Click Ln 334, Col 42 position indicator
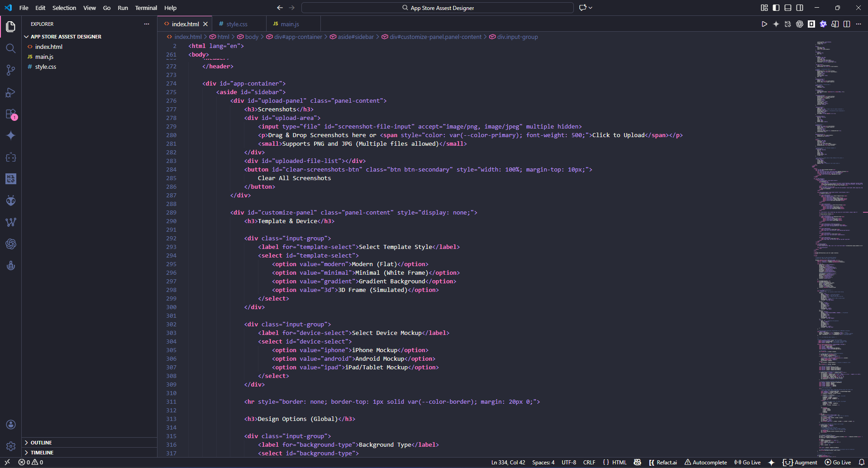The image size is (868, 468). [508, 463]
